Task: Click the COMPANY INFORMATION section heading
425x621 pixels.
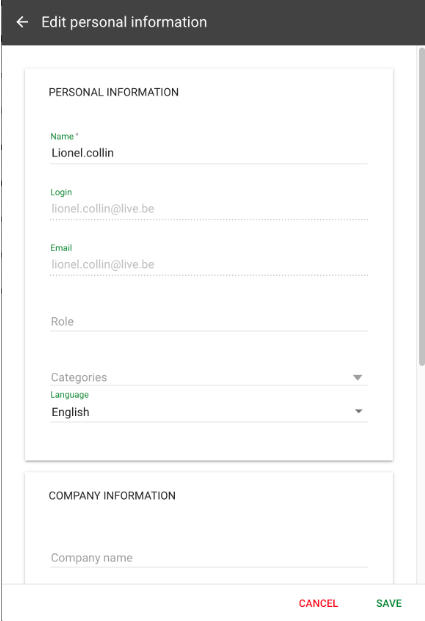Action: click(x=112, y=496)
